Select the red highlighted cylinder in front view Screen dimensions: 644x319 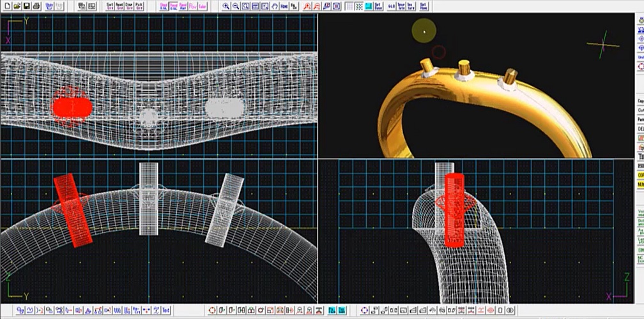(x=73, y=211)
